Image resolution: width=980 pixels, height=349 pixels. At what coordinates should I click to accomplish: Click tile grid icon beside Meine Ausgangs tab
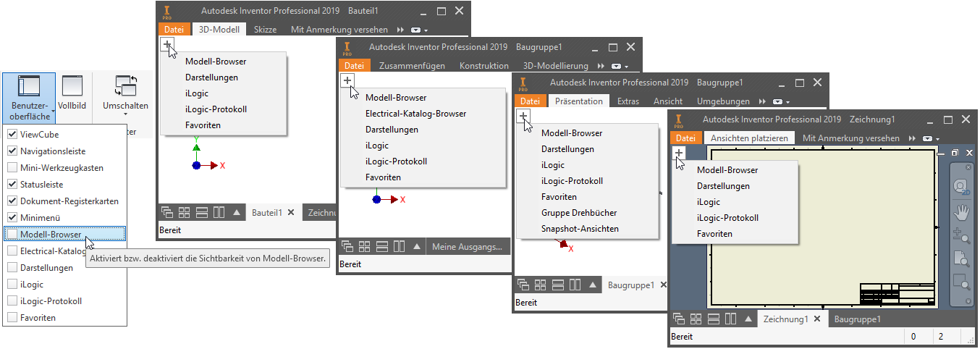coord(364,247)
